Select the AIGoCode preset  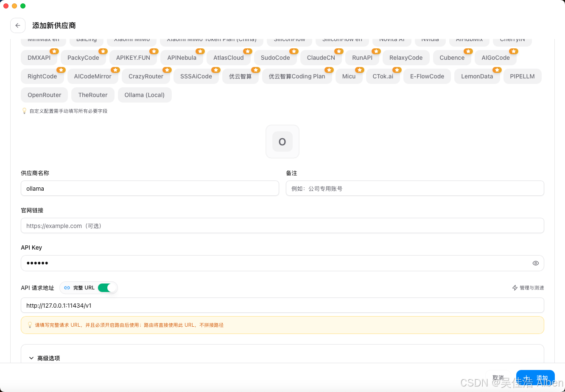click(x=496, y=58)
